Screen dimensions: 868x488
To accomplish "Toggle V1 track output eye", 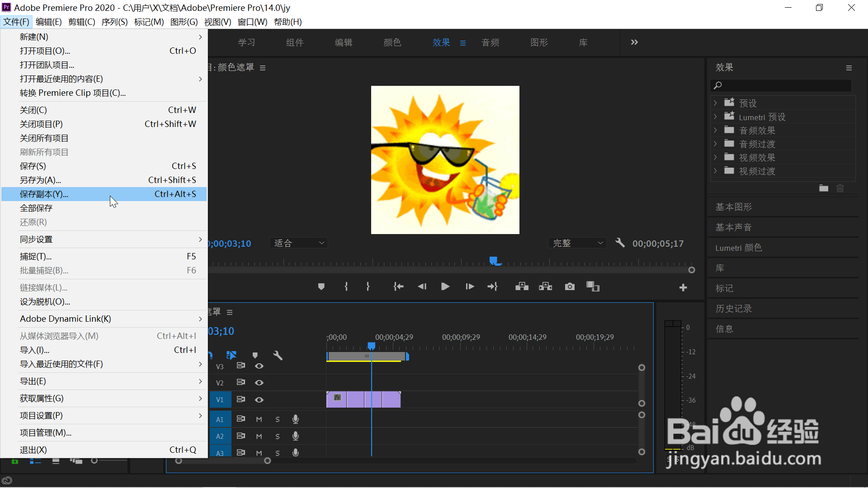I will coord(259,400).
